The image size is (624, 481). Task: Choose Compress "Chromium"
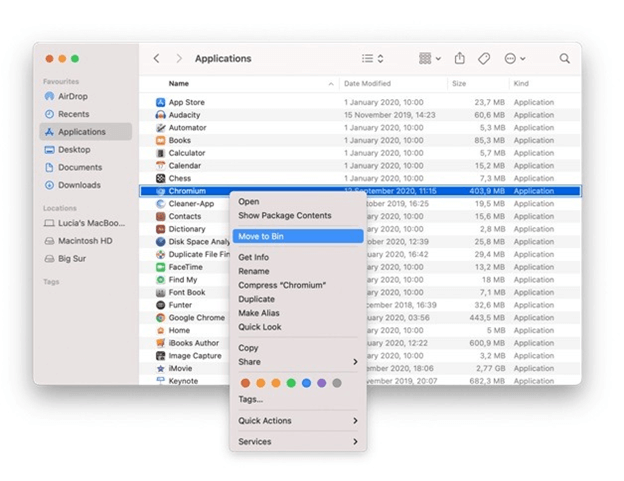tap(298, 285)
